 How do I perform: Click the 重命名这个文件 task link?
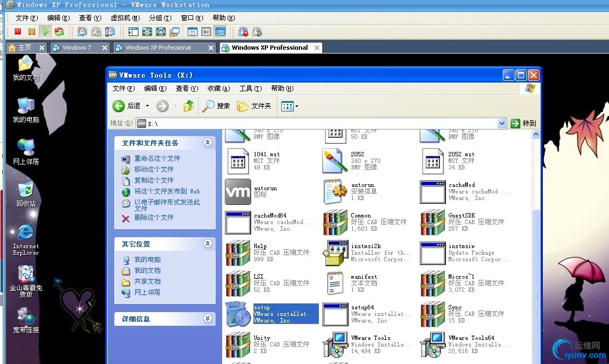[157, 158]
